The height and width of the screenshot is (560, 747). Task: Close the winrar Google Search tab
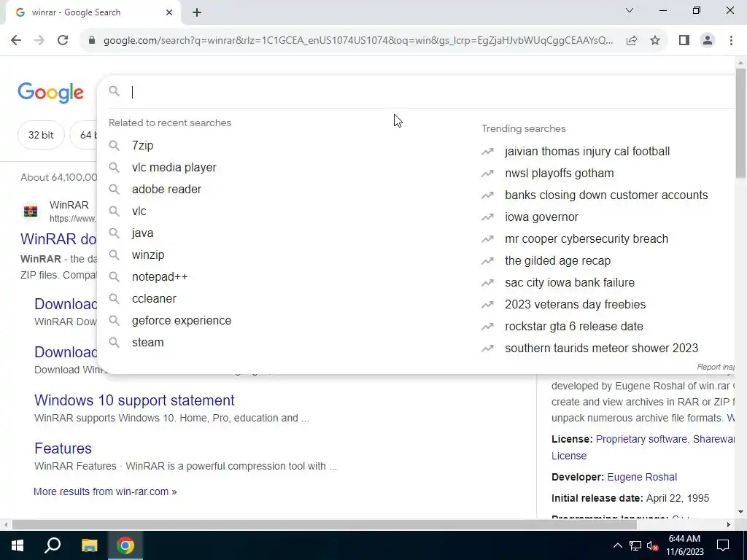[x=169, y=12]
